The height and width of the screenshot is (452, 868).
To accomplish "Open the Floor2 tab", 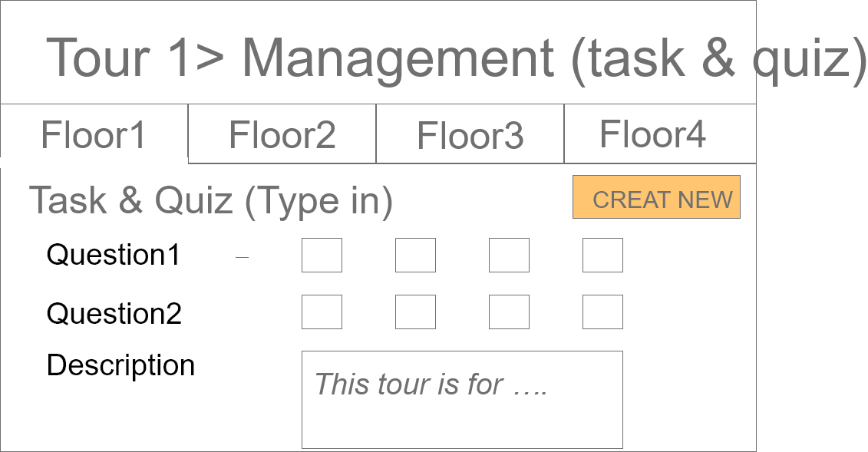I will pos(282,135).
